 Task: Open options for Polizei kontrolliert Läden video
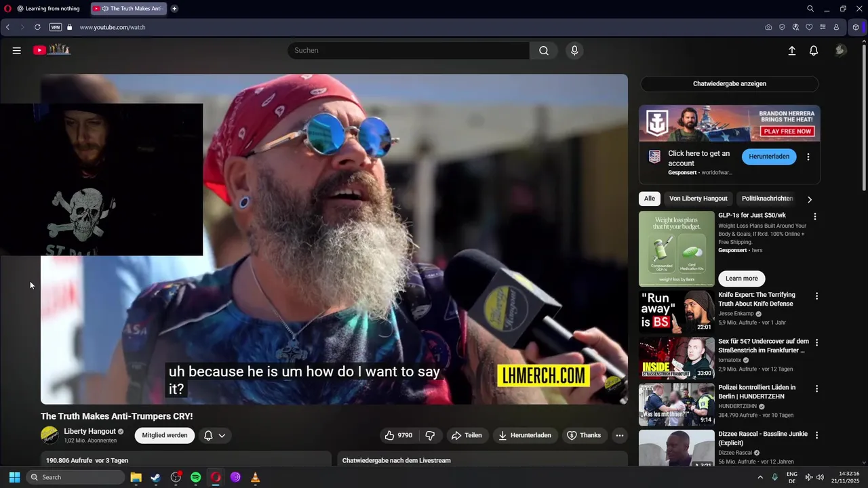pyautogui.click(x=816, y=388)
